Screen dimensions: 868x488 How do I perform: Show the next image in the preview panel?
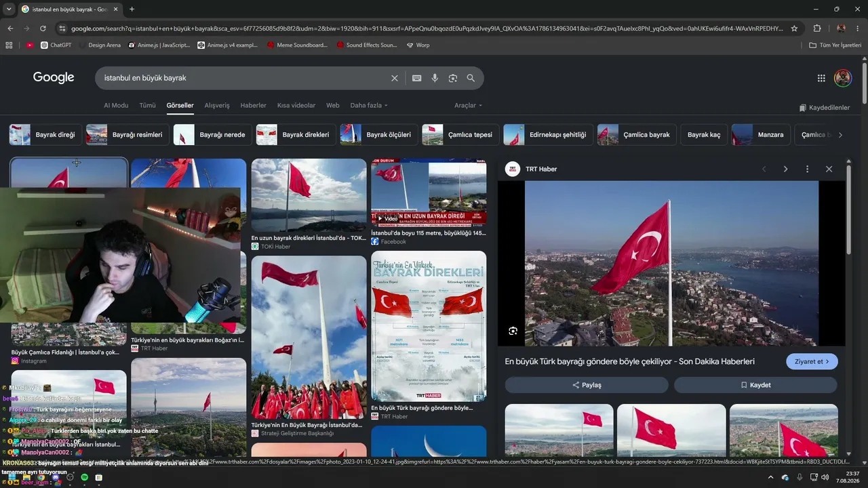[x=785, y=169]
